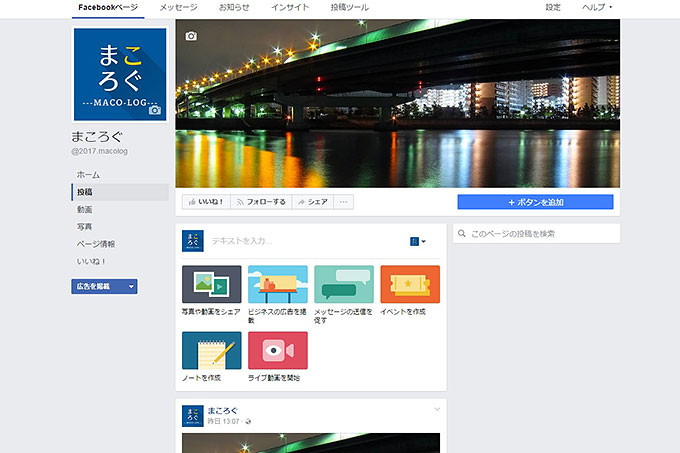Click the ライブ動画を開始 label
The width and height of the screenshot is (680, 453).
click(274, 378)
